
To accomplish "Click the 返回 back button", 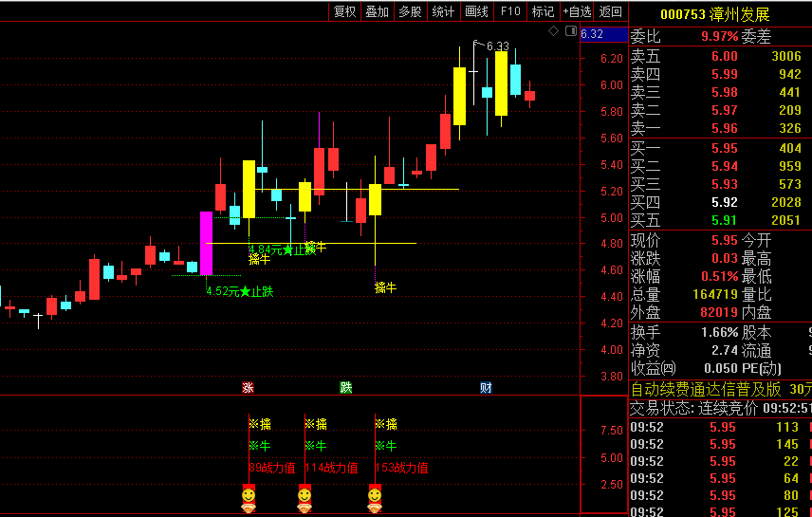I will [x=611, y=11].
